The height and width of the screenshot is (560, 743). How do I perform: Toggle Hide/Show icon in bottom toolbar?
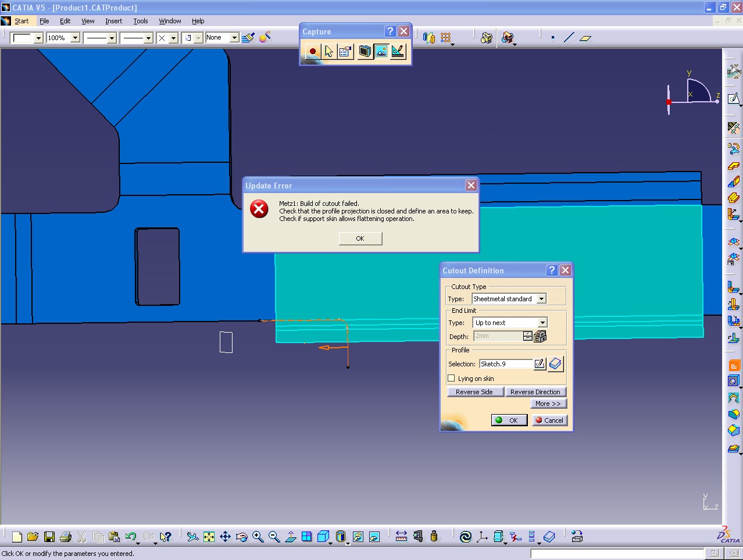point(358,537)
